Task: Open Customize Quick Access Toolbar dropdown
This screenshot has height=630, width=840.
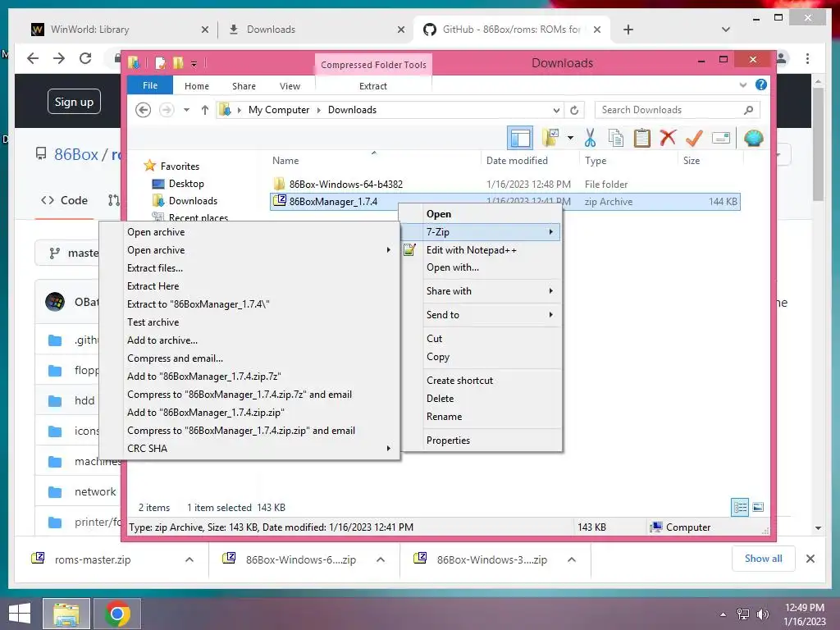Action: coord(194,64)
